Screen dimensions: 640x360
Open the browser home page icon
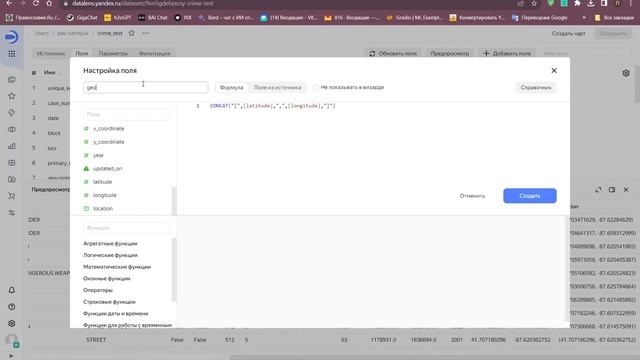[x=49, y=3]
